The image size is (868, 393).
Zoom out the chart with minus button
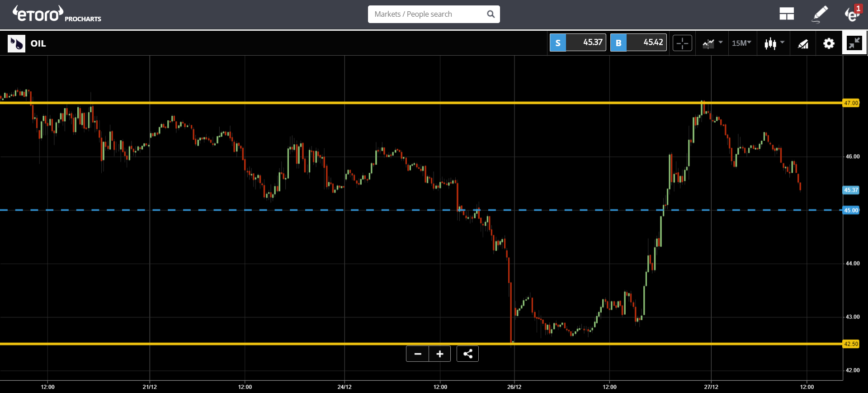point(418,354)
